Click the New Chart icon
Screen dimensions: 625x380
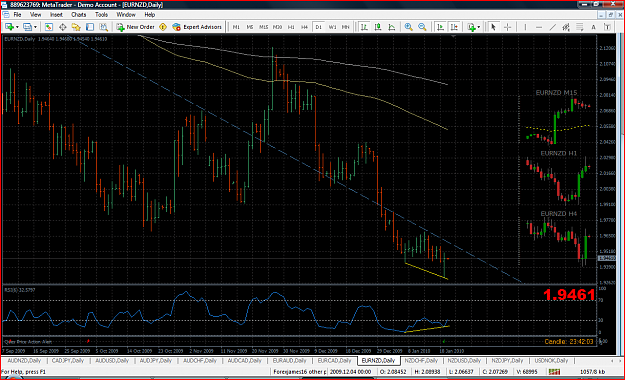pos(9,27)
